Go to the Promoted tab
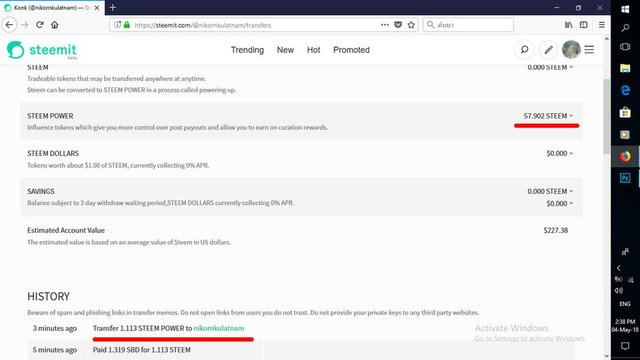The image size is (640, 360). (351, 50)
